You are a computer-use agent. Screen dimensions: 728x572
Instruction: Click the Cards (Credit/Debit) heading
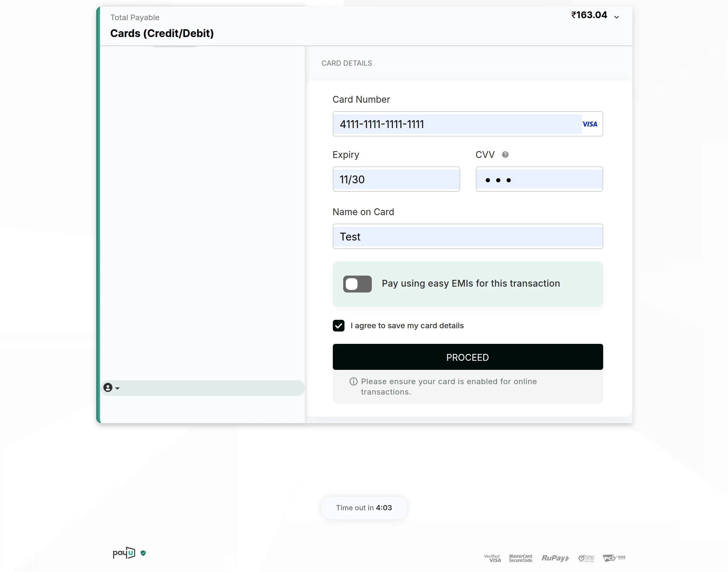(162, 33)
